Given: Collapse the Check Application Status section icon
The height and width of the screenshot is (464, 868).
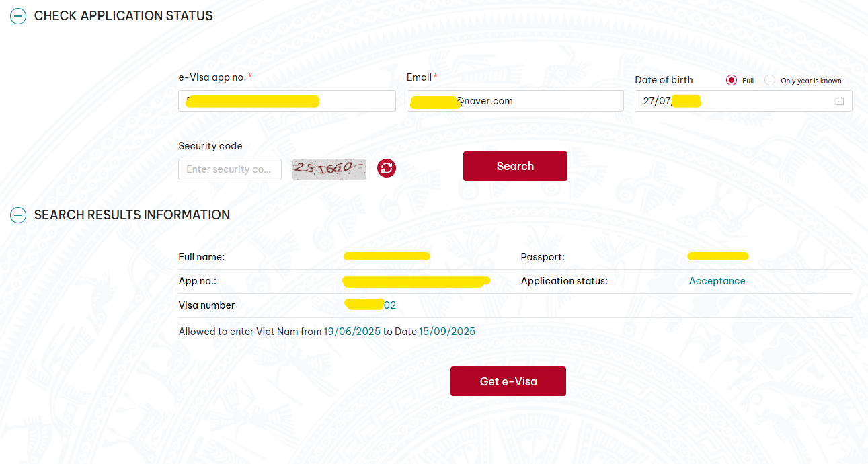Looking at the screenshot, I should 18,16.
